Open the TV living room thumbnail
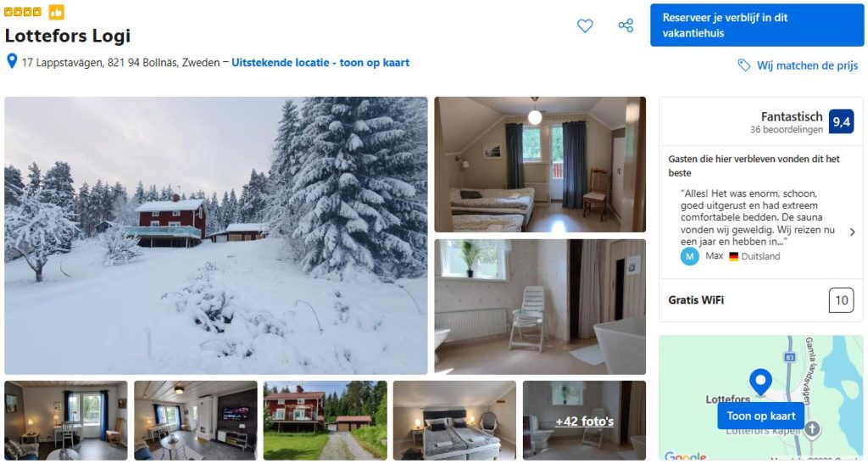868x464 pixels. point(196,420)
